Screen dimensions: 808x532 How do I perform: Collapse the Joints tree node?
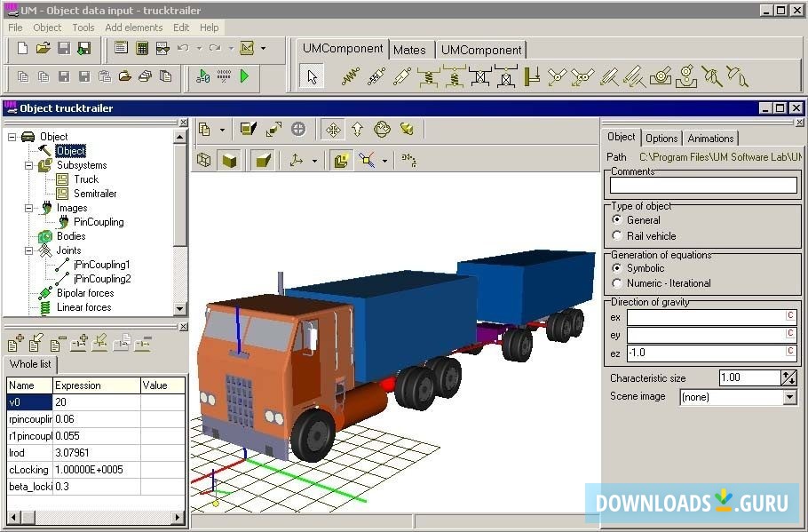[28, 250]
